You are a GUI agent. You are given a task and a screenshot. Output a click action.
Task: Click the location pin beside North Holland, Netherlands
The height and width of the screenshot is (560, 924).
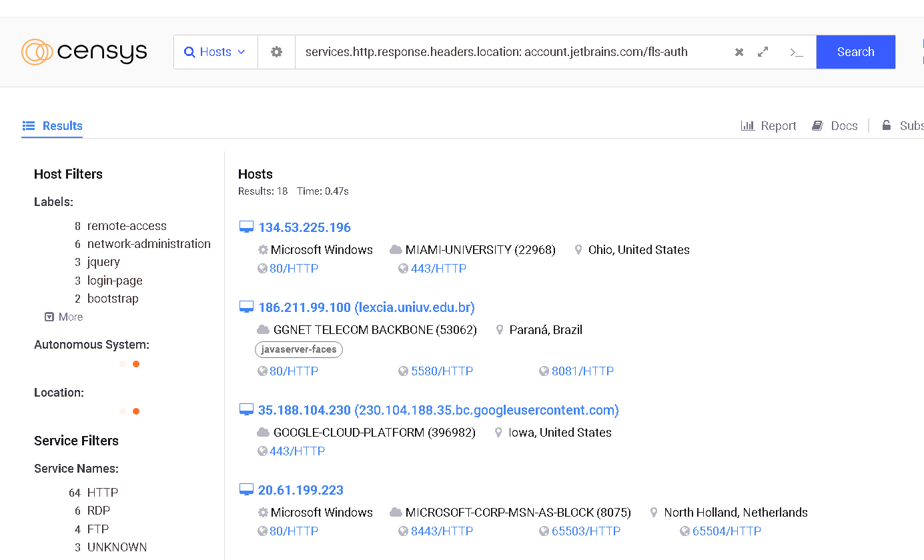[654, 513]
